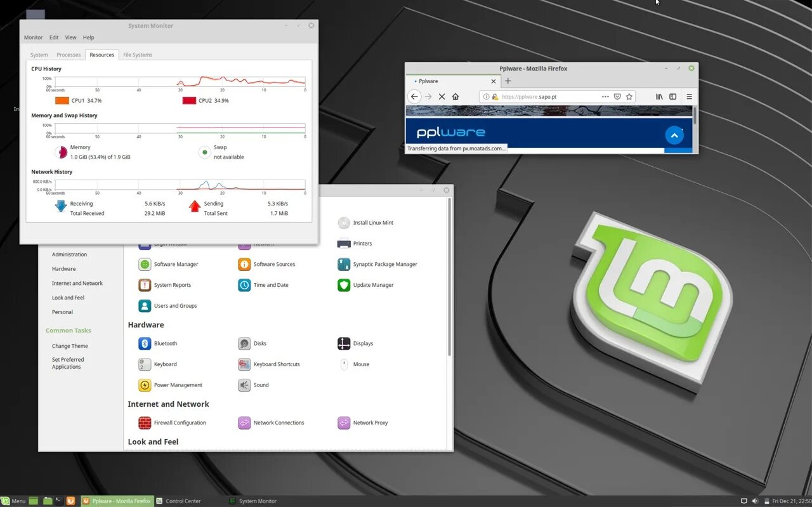Save page to Pocket
Image resolution: width=812 pixels, height=507 pixels.
(x=617, y=96)
